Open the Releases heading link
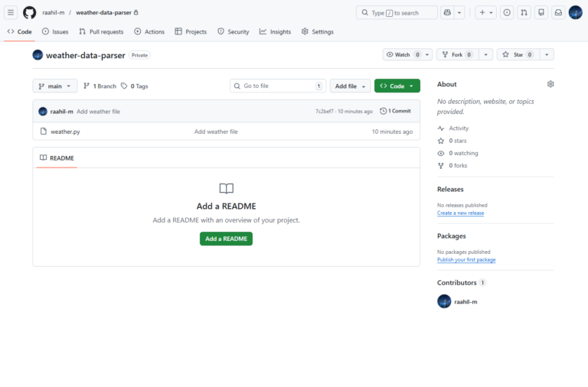Viewport: 588px width, 387px height. (x=450, y=190)
